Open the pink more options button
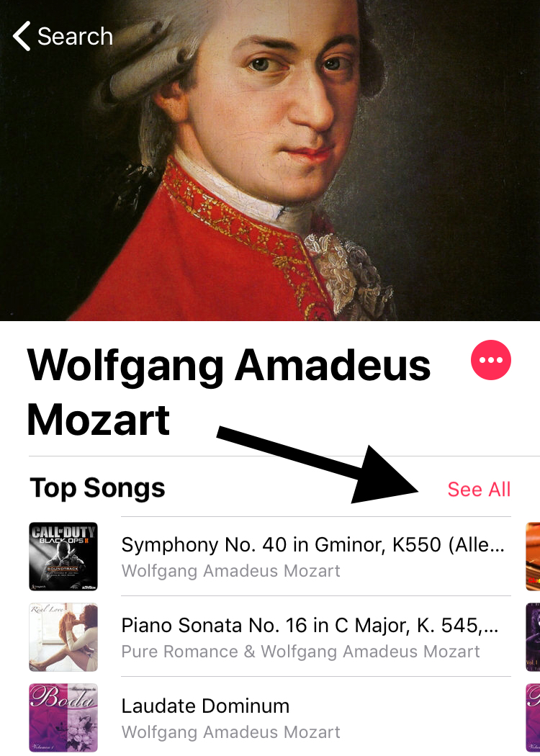 pyautogui.click(x=490, y=360)
